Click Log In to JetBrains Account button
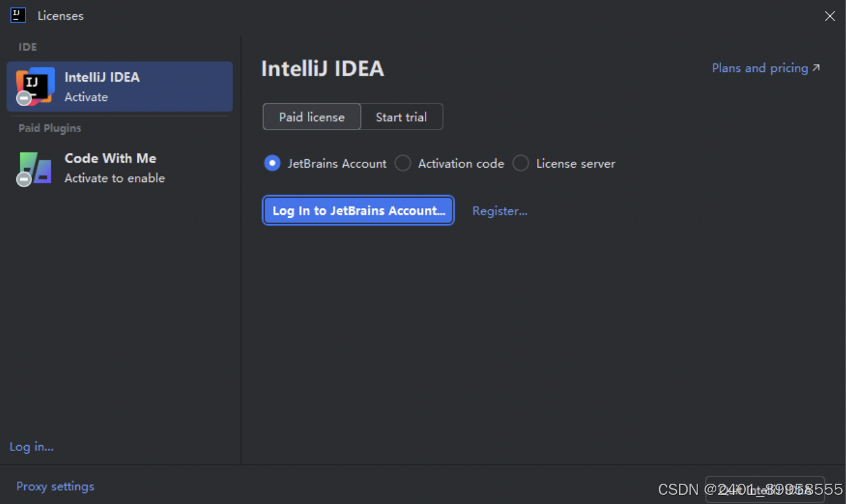 point(358,211)
